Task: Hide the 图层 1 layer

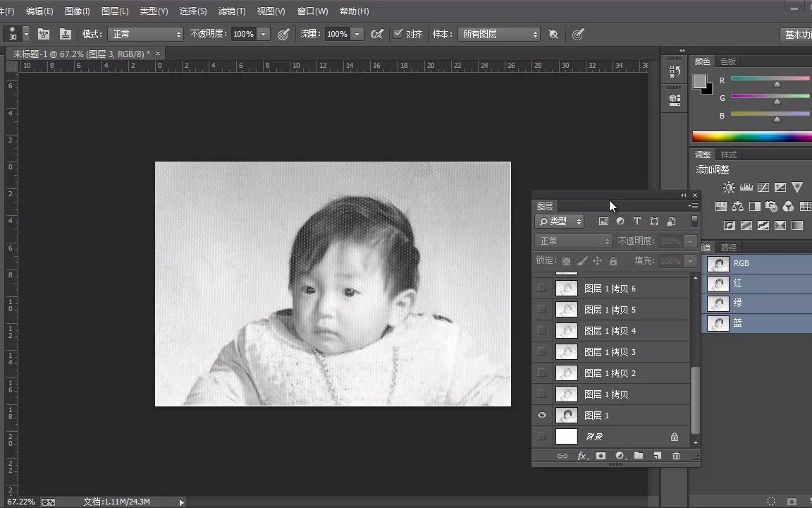Action: tap(541, 415)
